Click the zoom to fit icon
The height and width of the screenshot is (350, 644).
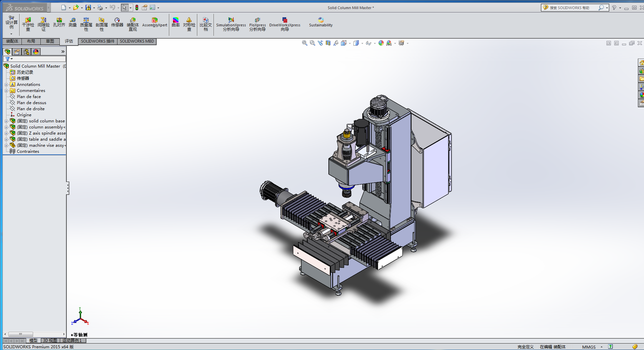point(304,43)
